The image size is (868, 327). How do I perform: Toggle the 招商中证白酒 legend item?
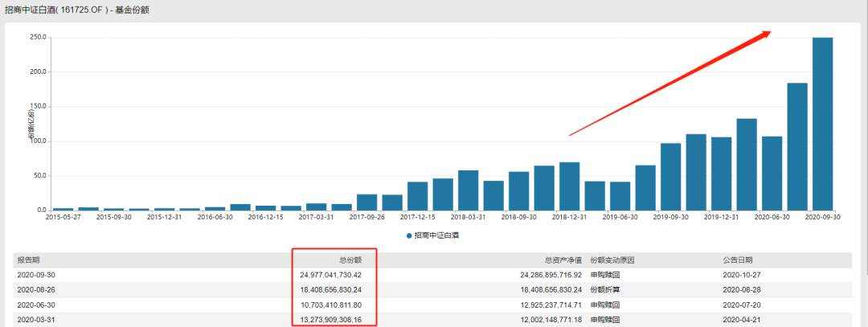coord(433,235)
